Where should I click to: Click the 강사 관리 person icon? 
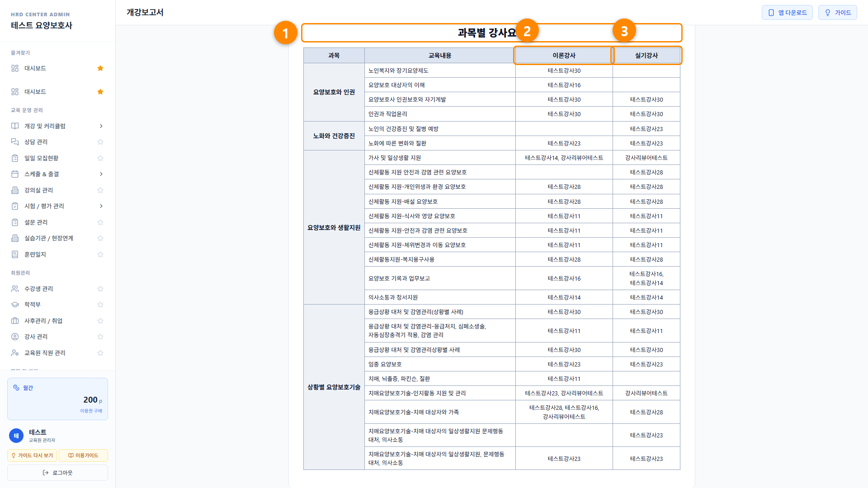point(15,337)
